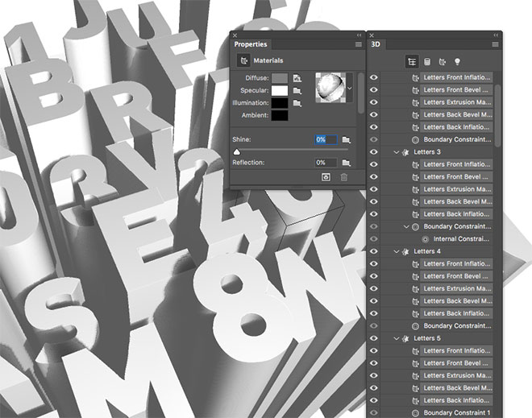Hide the Letters 3 mesh visibility eye

click(x=374, y=152)
